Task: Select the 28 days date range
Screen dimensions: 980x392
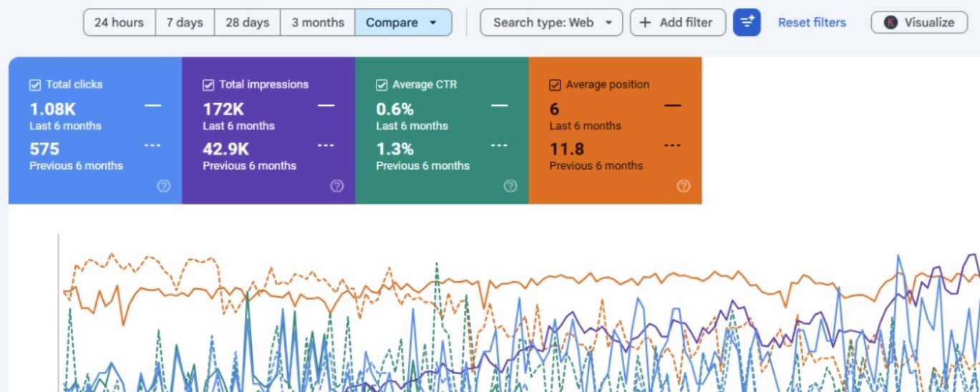Action: (247, 22)
